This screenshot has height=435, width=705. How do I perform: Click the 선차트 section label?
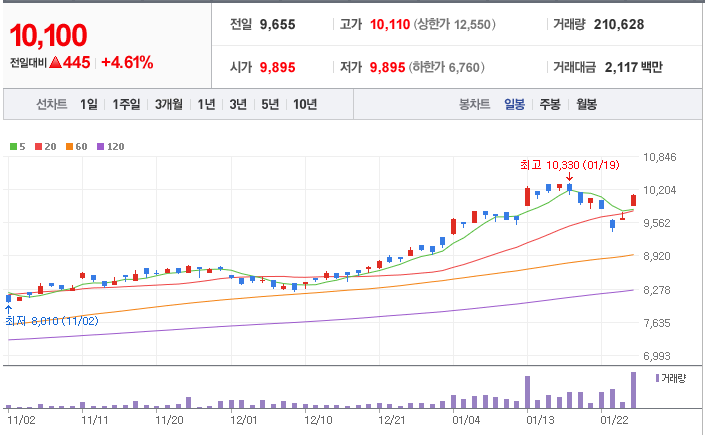[x=52, y=104]
